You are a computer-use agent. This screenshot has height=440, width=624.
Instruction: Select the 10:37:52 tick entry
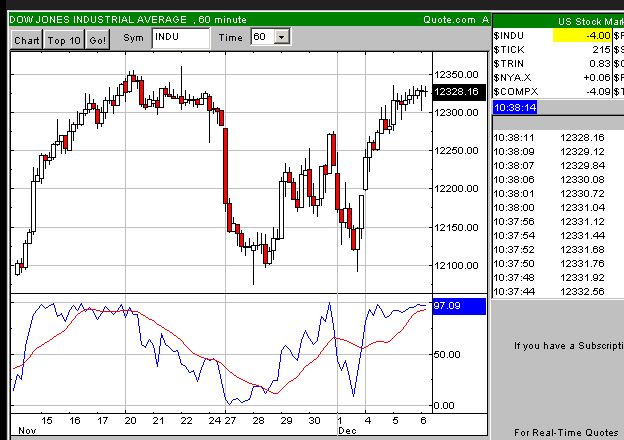click(558, 249)
